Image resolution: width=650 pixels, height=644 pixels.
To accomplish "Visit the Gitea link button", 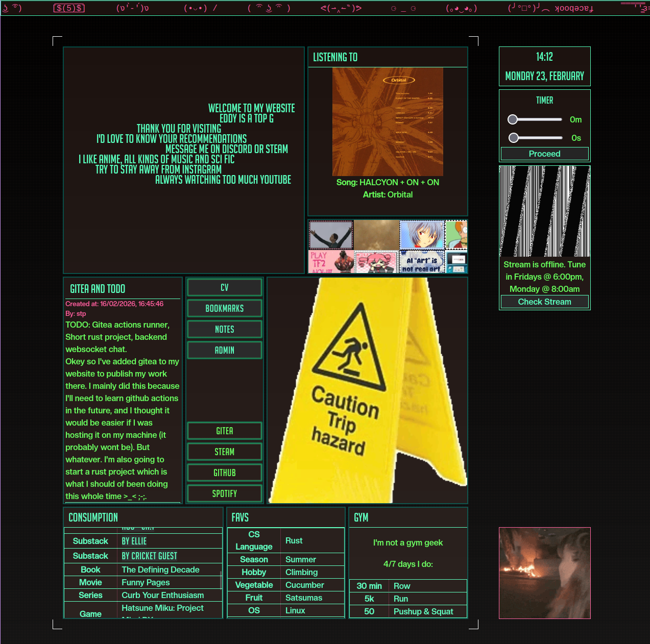I will [225, 431].
